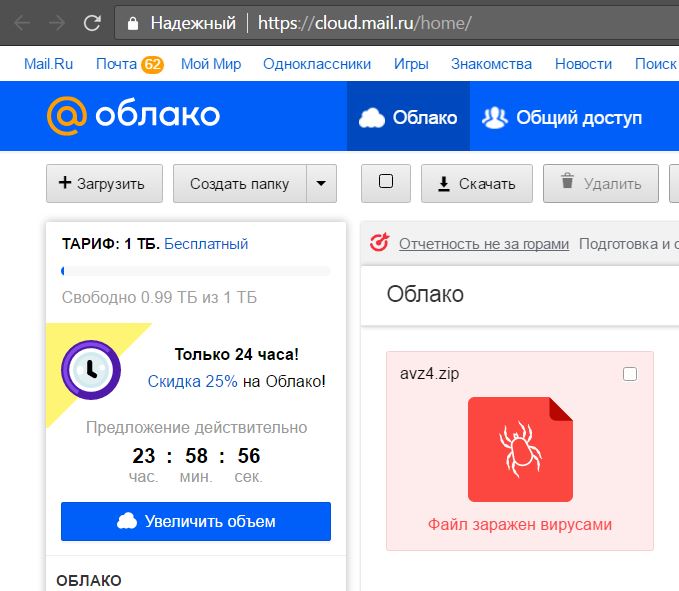Open Одноклассники link

click(317, 64)
